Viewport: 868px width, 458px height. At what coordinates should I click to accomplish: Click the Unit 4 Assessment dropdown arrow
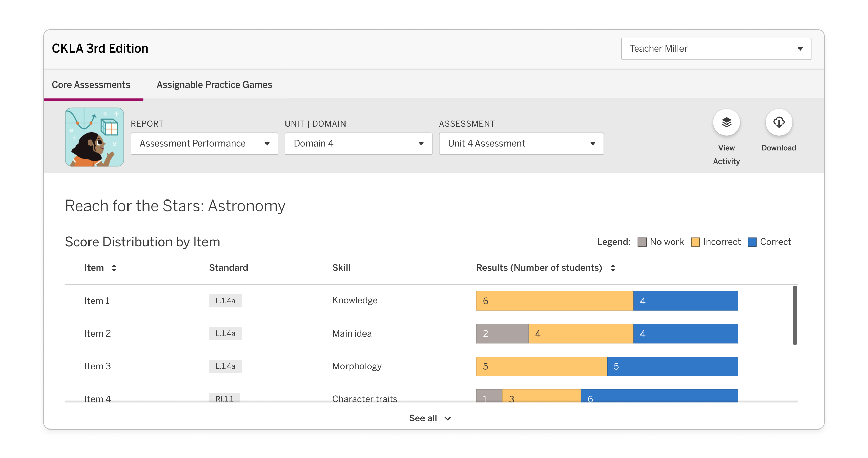pos(592,144)
